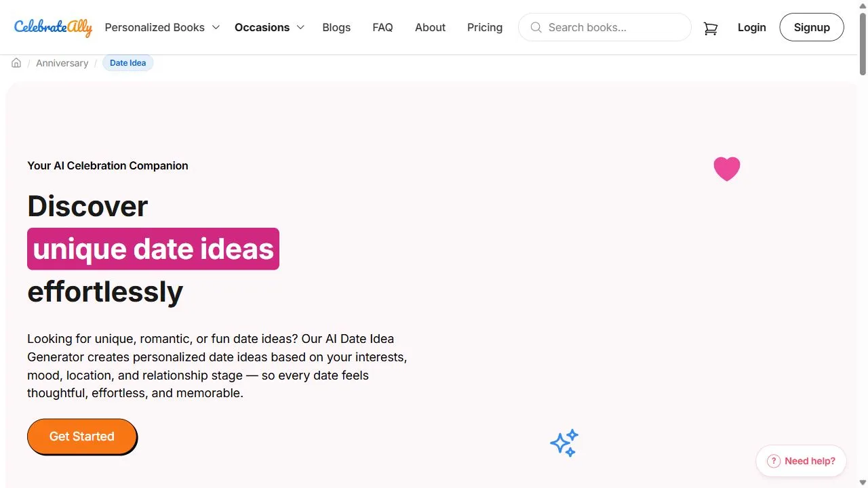Click the Need help question mark icon
Viewport: 868px width, 488px height.
coord(773,461)
